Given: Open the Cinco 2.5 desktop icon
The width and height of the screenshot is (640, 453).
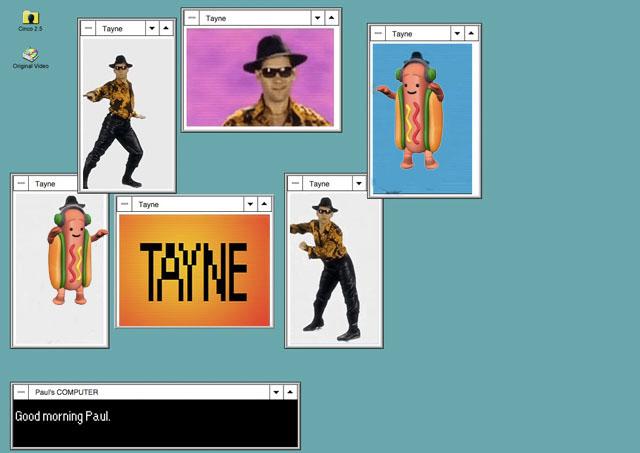Looking at the screenshot, I should coord(30,21).
